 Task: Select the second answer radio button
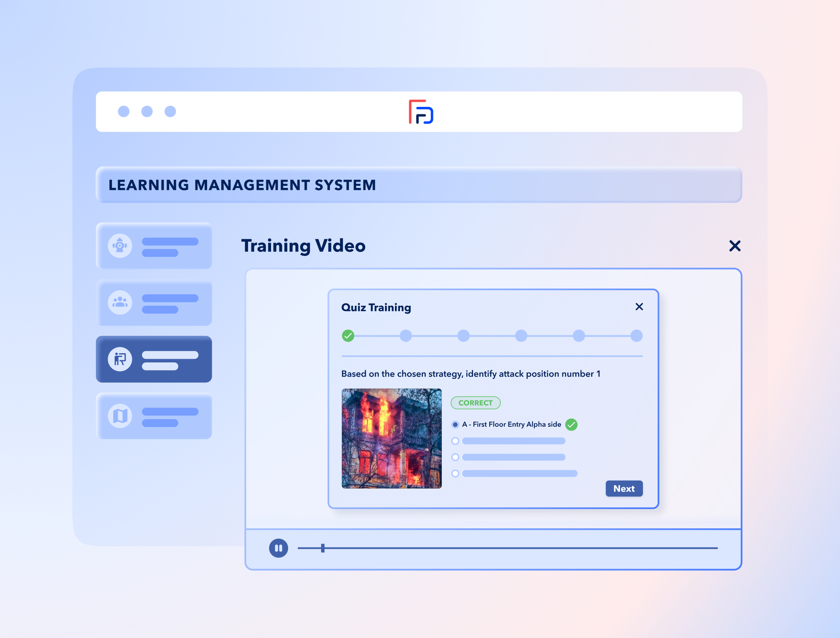pos(455,441)
